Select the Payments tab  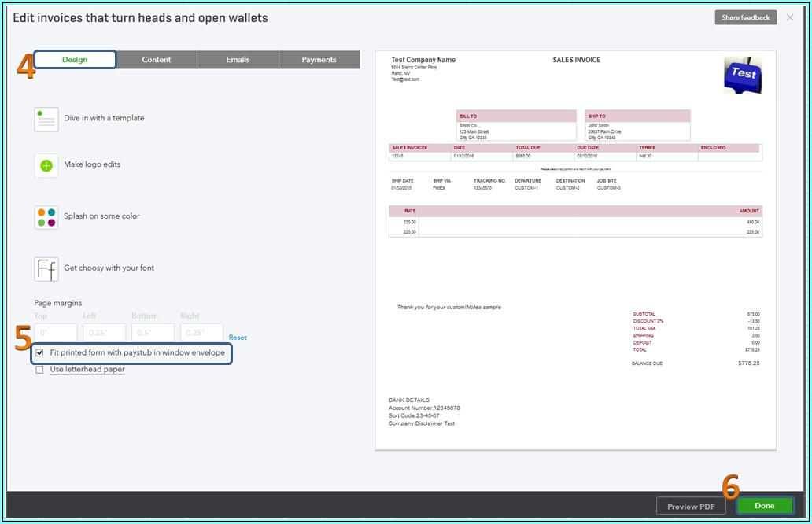319,60
